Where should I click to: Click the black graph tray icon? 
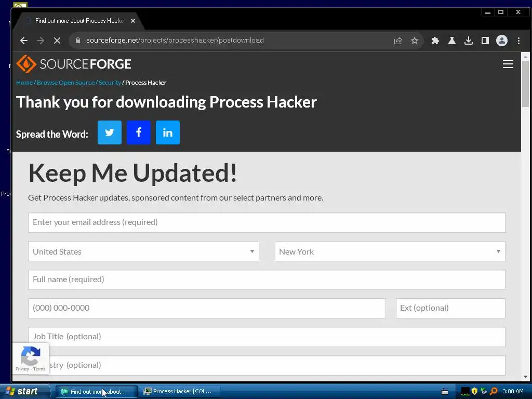click(x=465, y=391)
